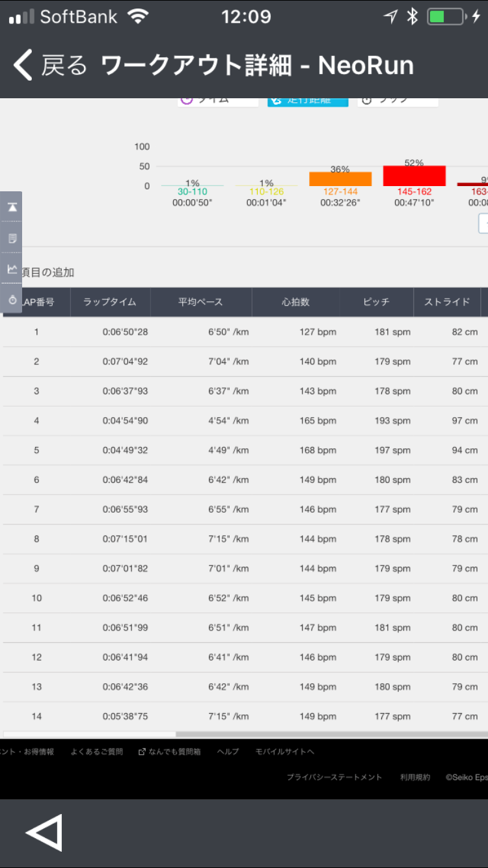Select the 走行距離 distance tab
Screen dimensions: 488x868
coord(308,101)
